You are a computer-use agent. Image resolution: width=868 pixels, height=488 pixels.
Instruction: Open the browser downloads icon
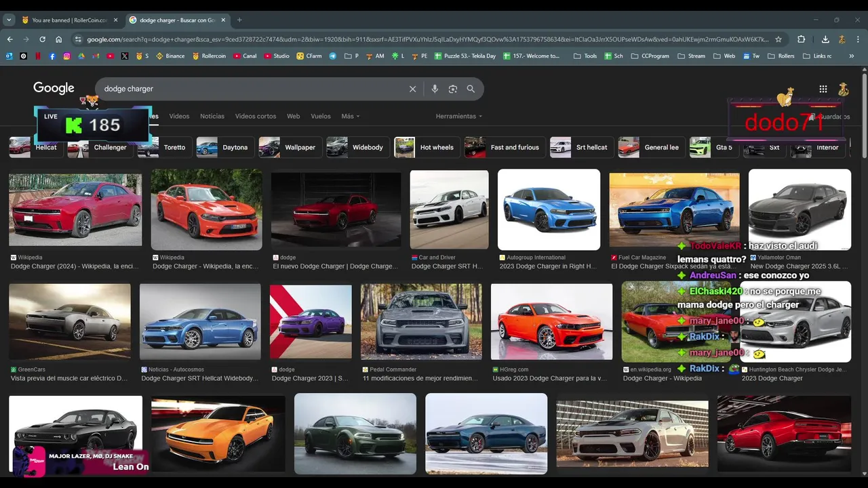point(825,39)
